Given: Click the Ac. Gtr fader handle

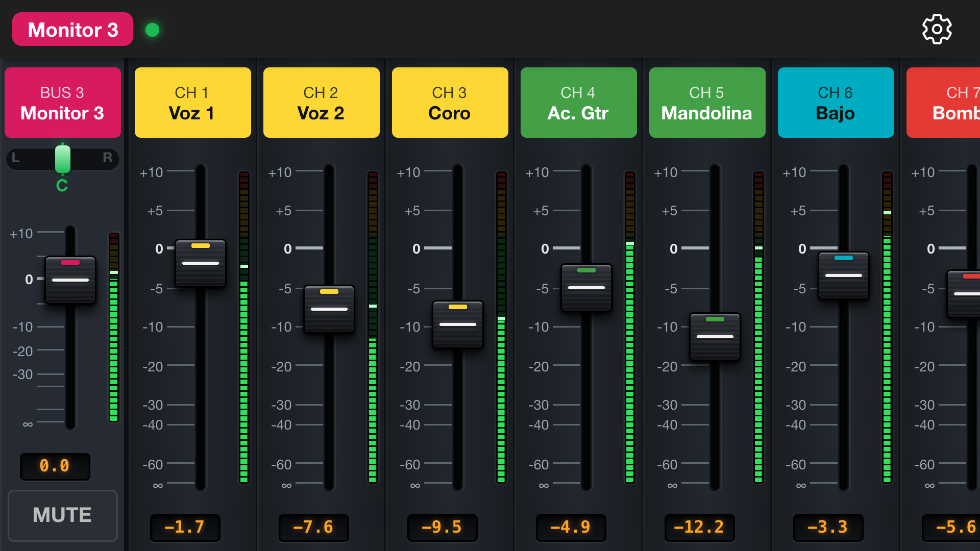Looking at the screenshot, I should (x=586, y=288).
